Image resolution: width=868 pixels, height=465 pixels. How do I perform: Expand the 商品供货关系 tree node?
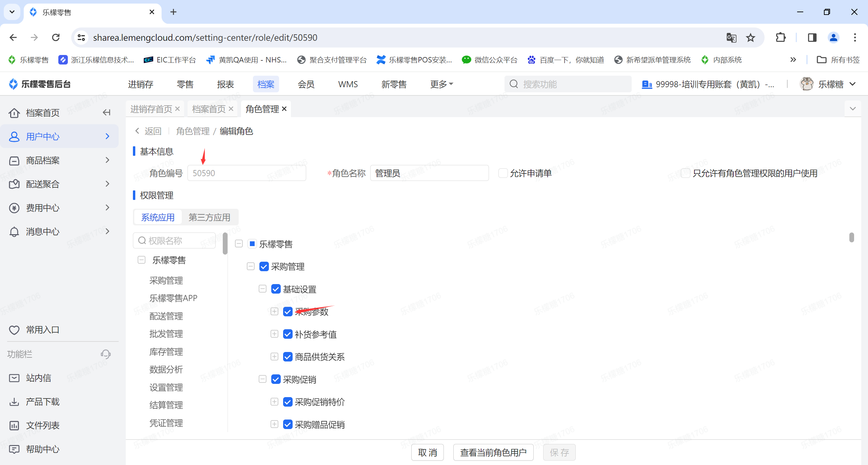point(275,357)
